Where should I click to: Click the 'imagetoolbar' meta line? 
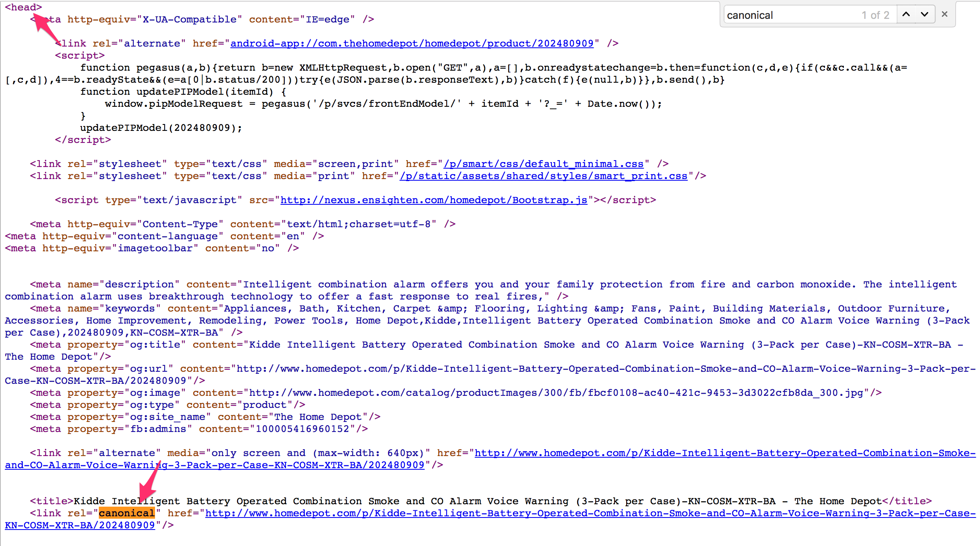[152, 248]
